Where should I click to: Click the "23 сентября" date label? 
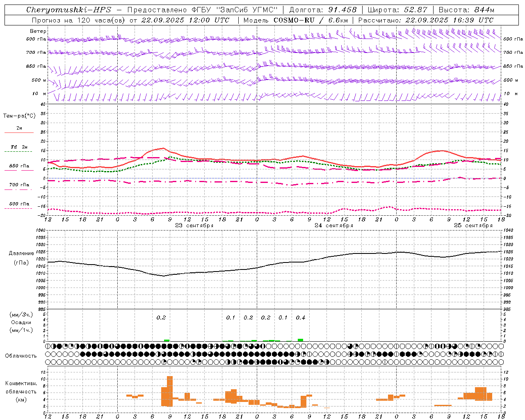pos(194,226)
